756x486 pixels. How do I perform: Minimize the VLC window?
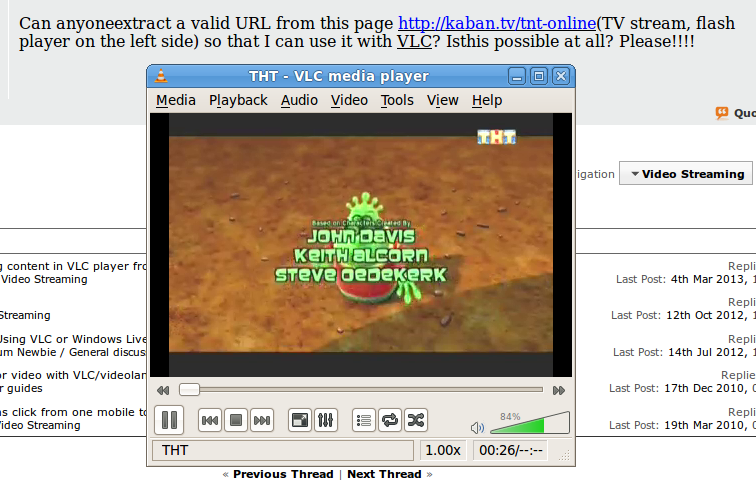517,76
